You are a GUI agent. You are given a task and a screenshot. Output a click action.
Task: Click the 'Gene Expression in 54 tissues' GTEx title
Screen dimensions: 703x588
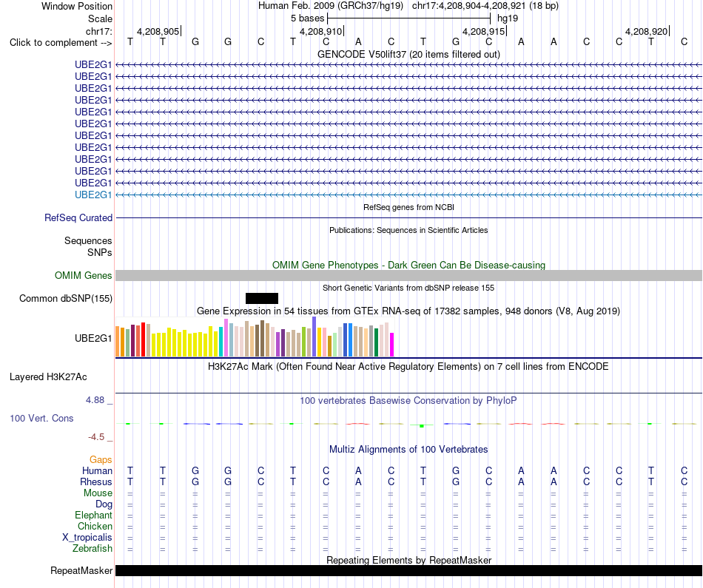pos(408,311)
